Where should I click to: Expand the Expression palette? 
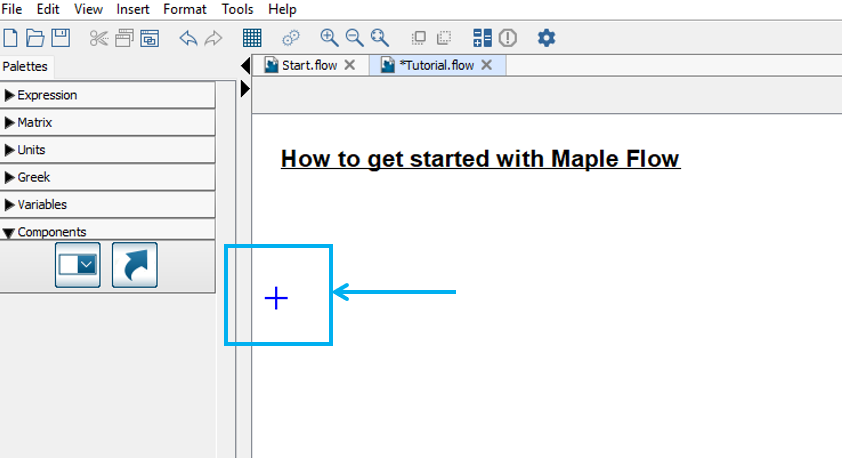coord(107,95)
